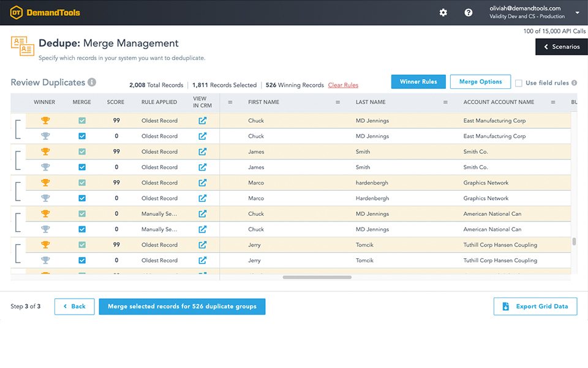
Task: Sort by the WINNER column header
Action: point(44,102)
